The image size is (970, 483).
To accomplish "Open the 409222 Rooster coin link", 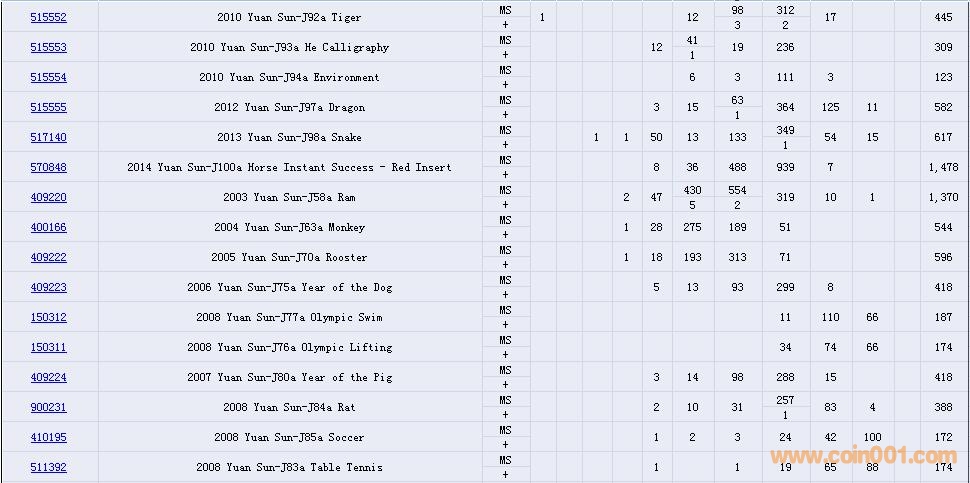I will click(48, 257).
